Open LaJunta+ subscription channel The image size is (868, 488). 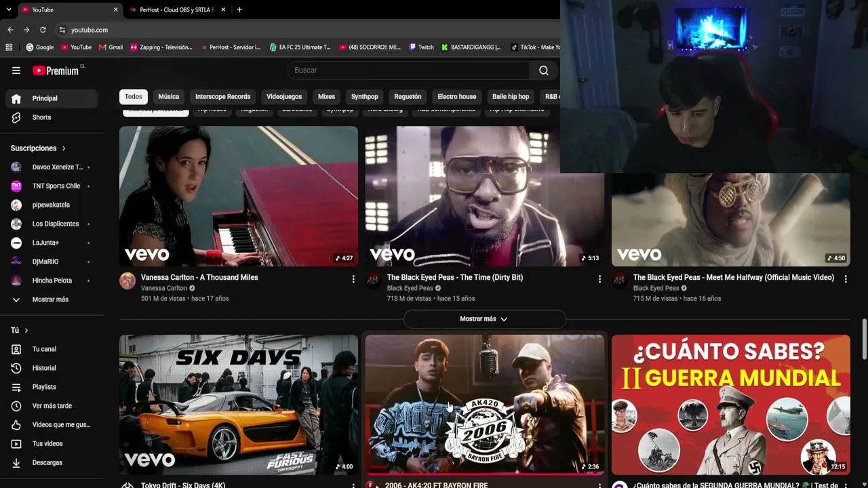pos(52,243)
